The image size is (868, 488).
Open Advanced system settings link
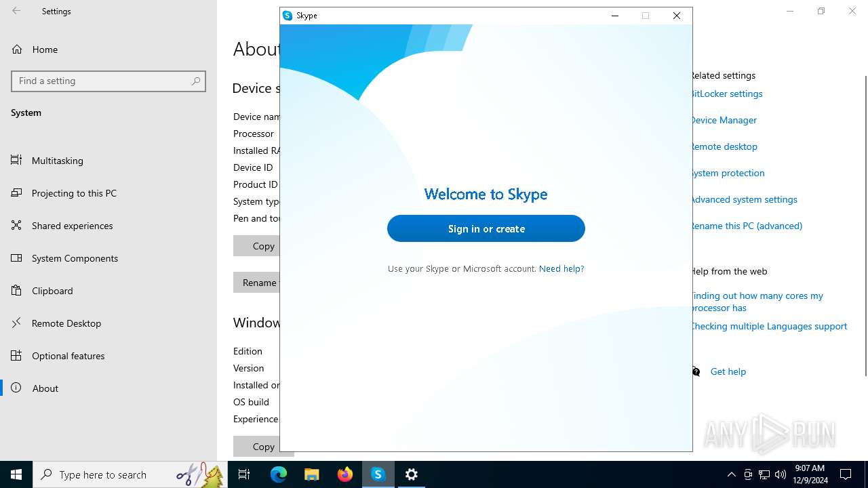pos(745,199)
